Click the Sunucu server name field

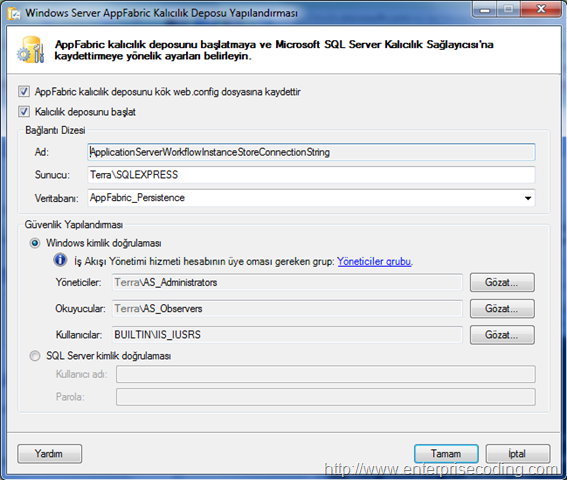tap(311, 175)
